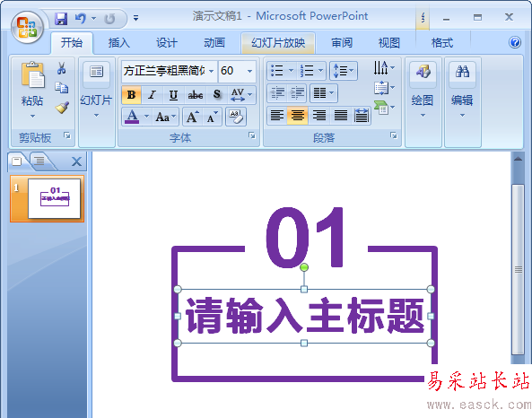The image size is (532, 418).
Task: Clear all formatting with the eraser icon
Action: coord(235,117)
